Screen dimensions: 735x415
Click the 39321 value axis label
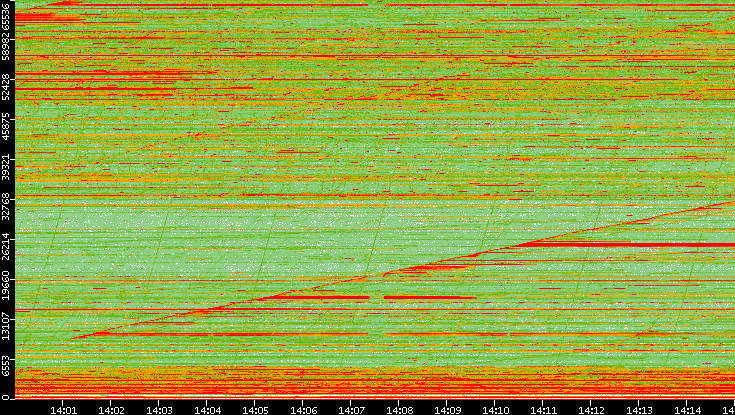pos(6,165)
